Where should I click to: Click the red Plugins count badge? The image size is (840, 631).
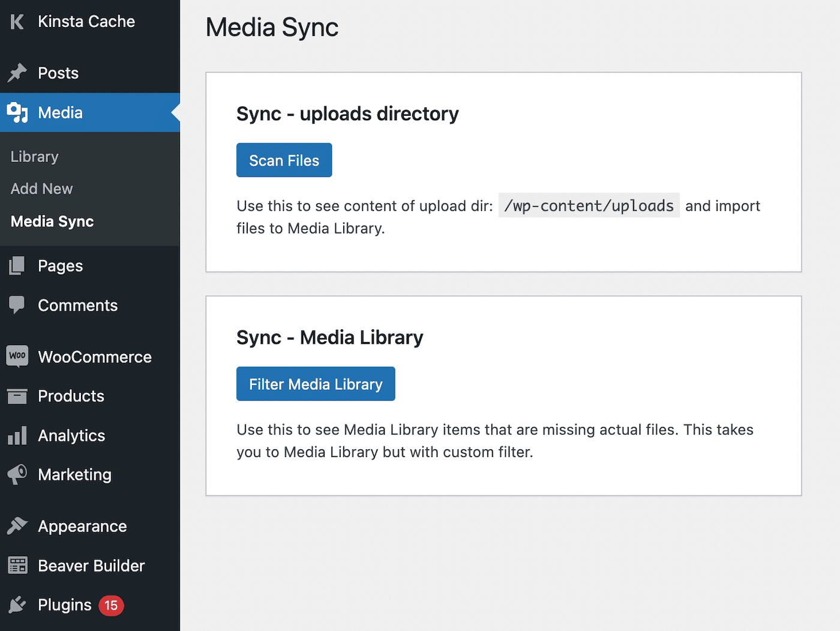(110, 605)
